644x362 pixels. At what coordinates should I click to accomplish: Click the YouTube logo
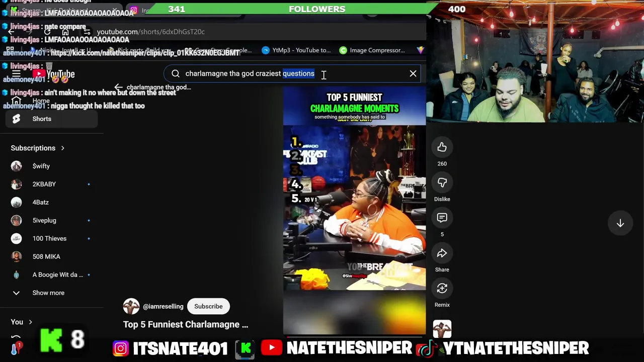(x=53, y=74)
